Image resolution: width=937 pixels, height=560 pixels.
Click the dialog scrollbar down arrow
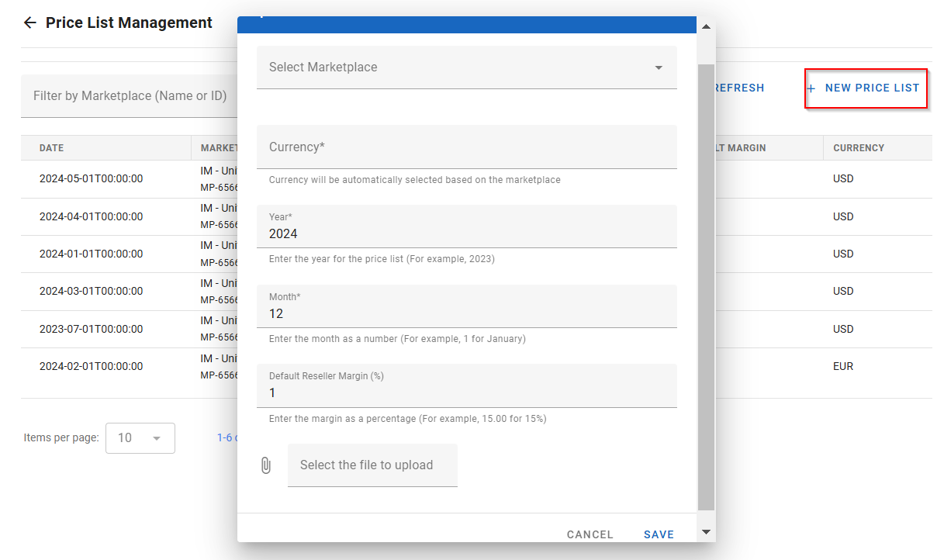tap(706, 532)
